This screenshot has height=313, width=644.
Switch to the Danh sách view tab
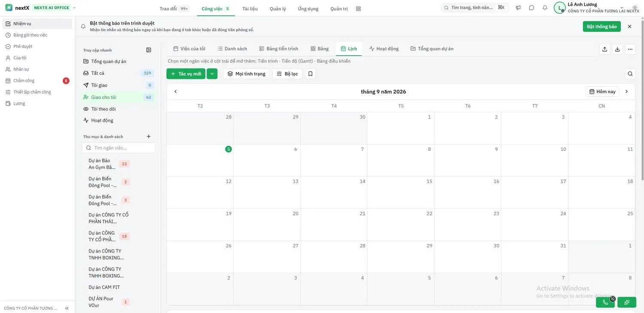click(232, 48)
